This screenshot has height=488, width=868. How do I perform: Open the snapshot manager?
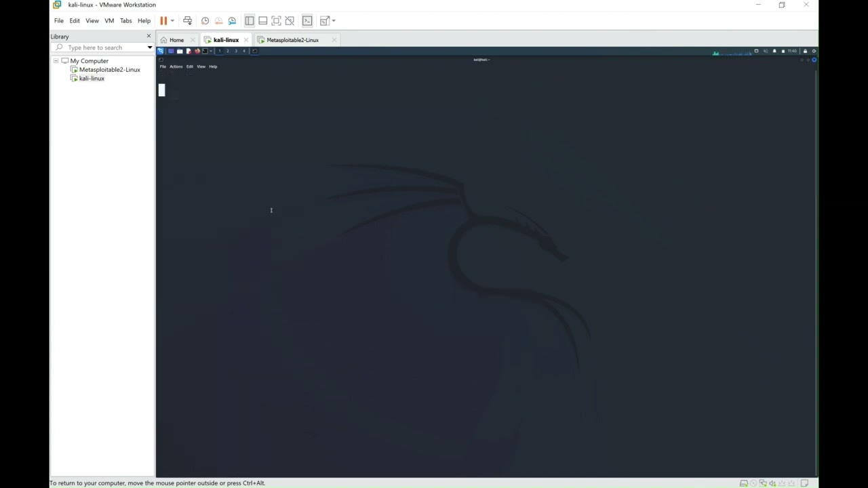232,21
